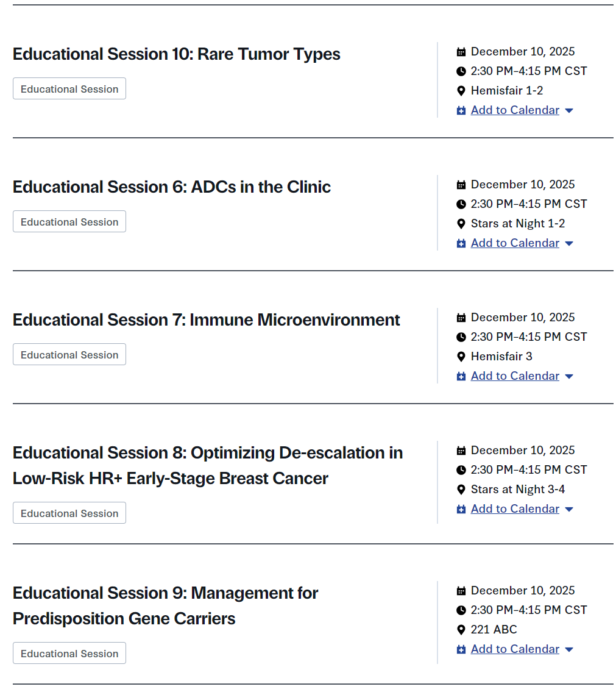Expand Add to Calendar arrow for Session 10
The image size is (616, 692).
coord(569,111)
